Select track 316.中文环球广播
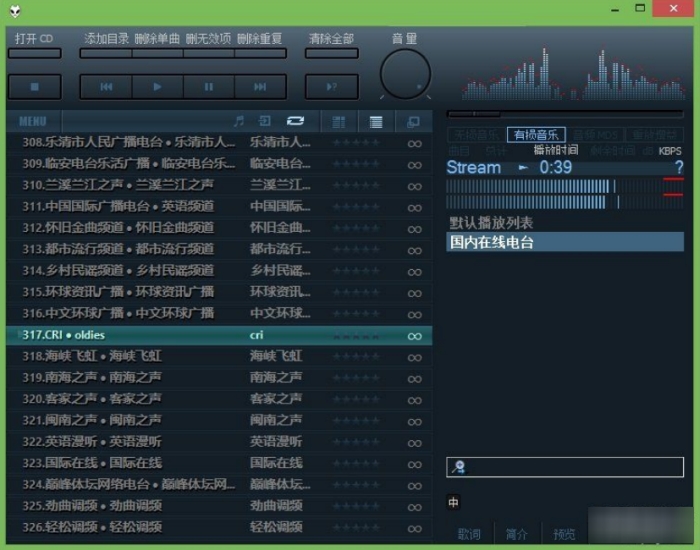 [219, 314]
